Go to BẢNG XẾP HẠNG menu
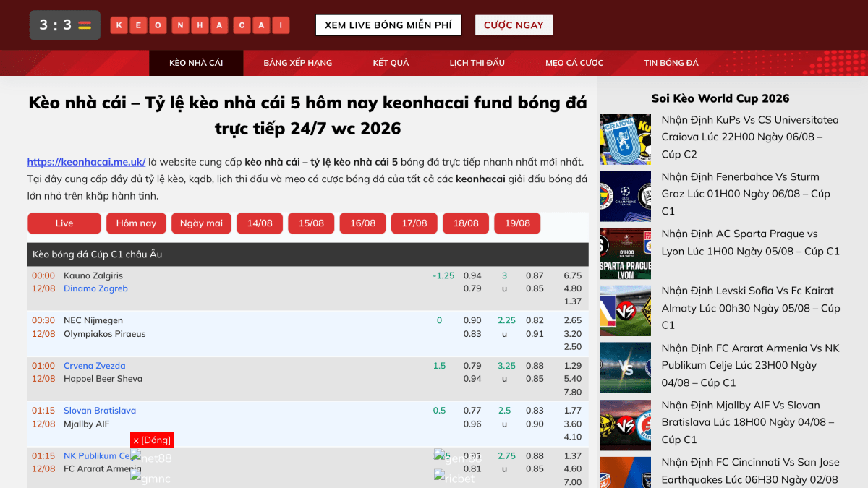 tap(298, 63)
